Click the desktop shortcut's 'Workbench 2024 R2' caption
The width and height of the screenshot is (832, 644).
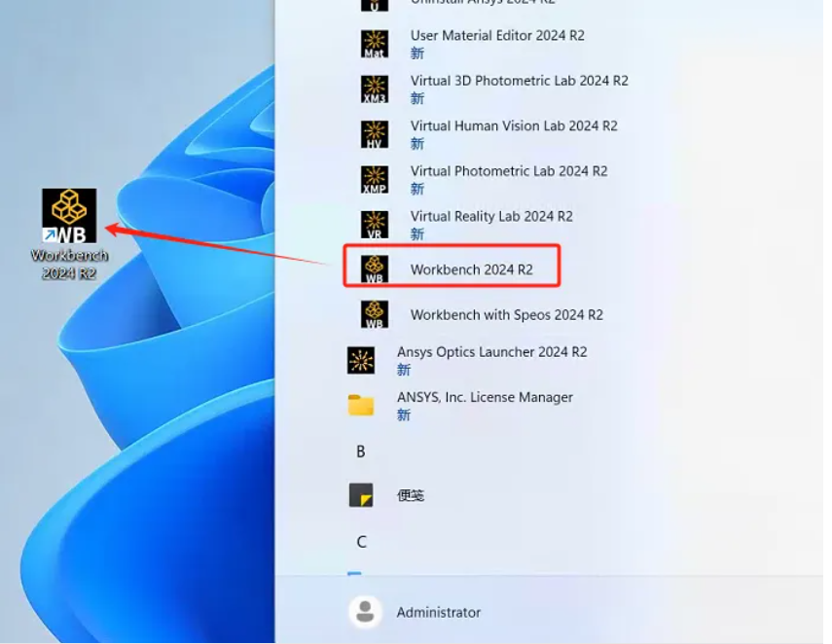[69, 264]
